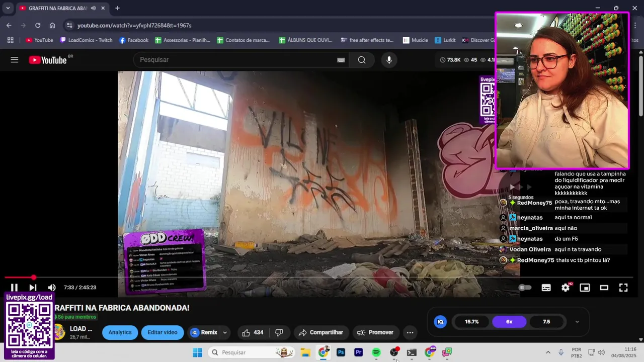
Task: Switch to miniplayer
Action: tap(585, 288)
